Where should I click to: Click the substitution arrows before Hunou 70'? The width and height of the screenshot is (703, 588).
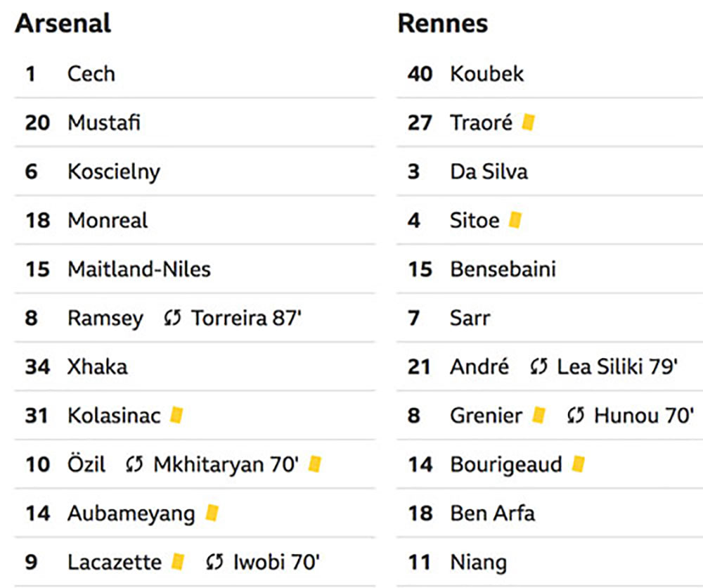576,416
